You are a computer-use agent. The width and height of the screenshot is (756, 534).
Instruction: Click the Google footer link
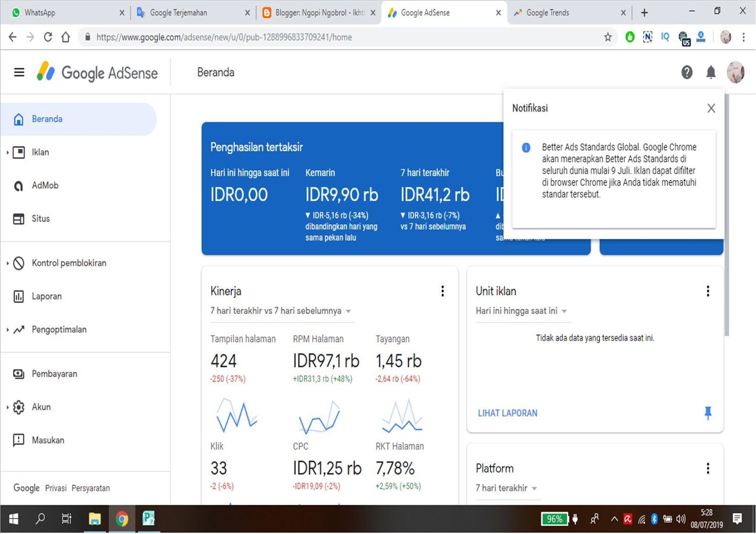26,488
